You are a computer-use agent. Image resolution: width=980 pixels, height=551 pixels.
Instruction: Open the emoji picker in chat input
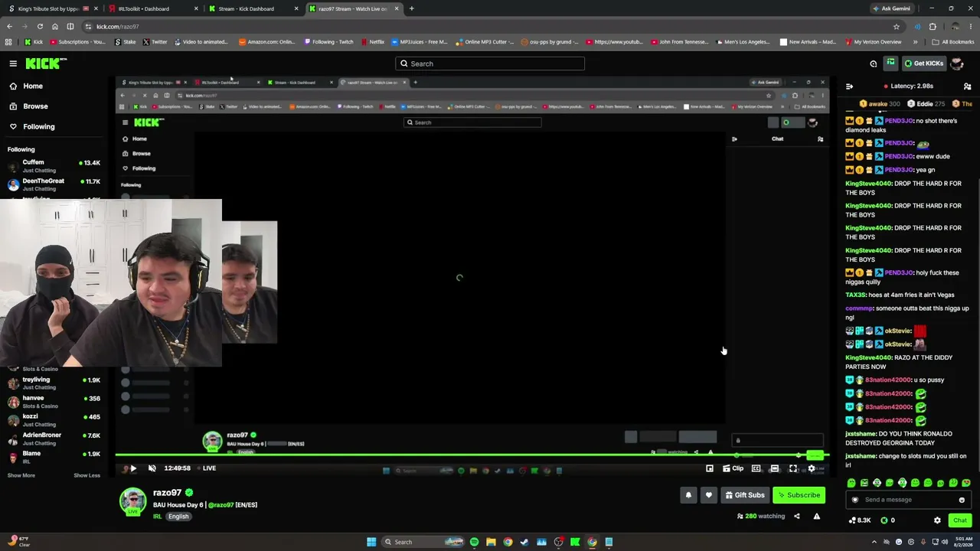(x=962, y=500)
